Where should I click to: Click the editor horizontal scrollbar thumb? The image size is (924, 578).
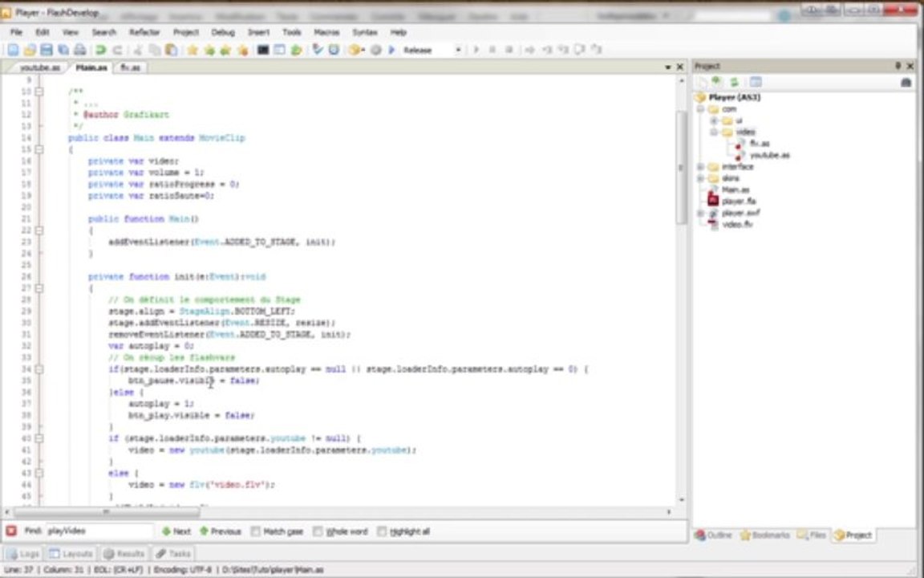click(106, 512)
